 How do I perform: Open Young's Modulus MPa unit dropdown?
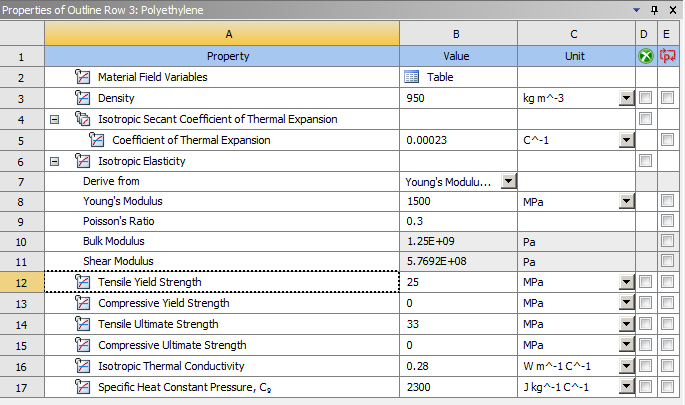(626, 201)
